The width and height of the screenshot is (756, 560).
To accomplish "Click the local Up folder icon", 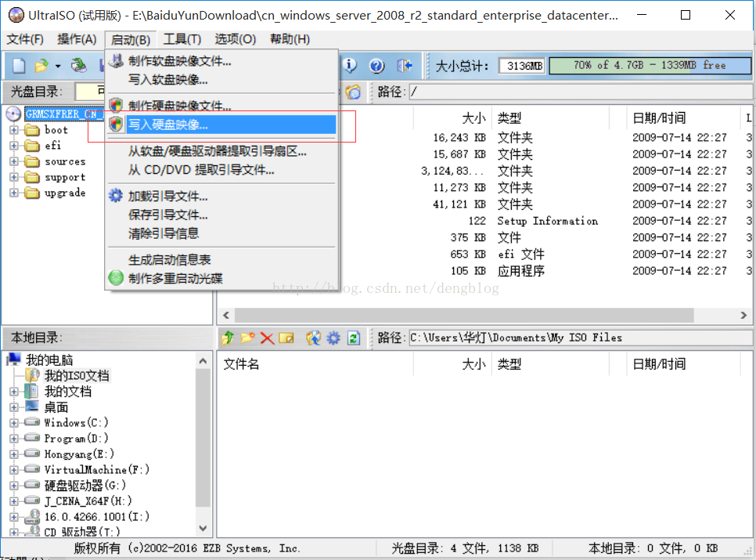I will click(x=228, y=338).
